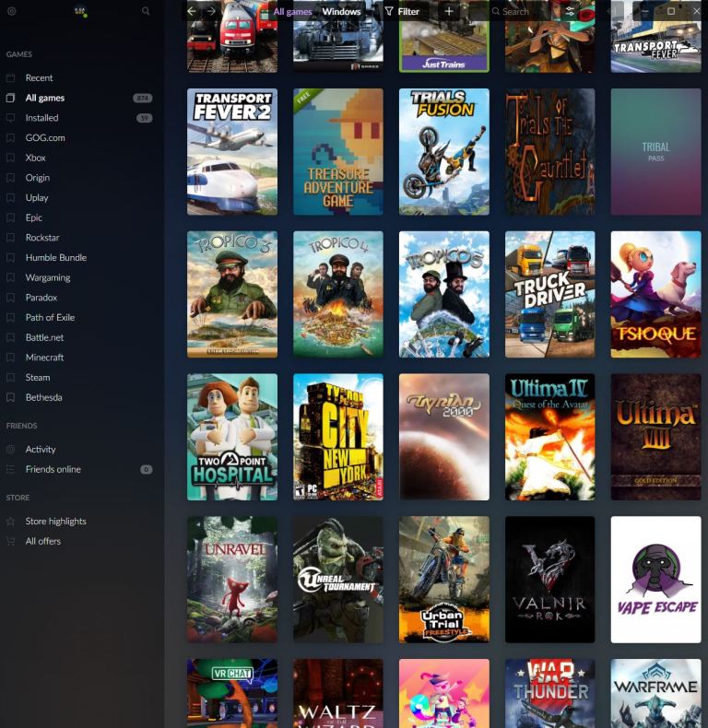
Task: Open Tropico 4 game cover
Action: click(x=338, y=294)
